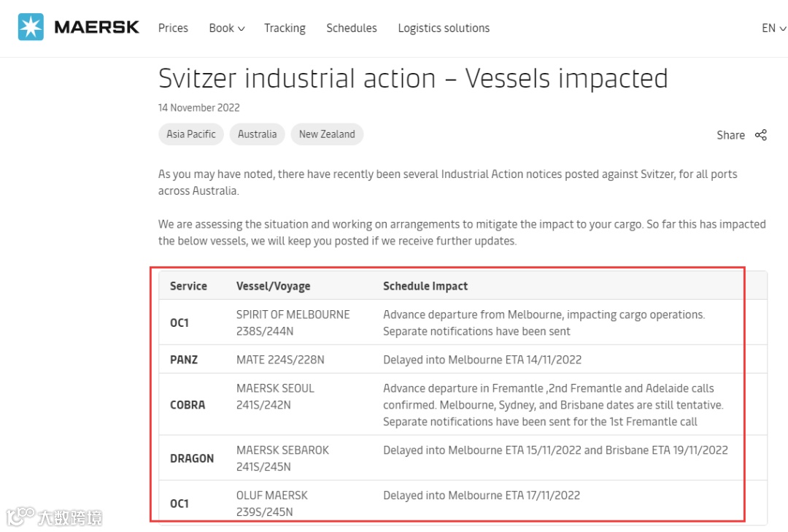788x532 pixels.
Task: Click the Asia Pacific tag
Action: point(191,134)
